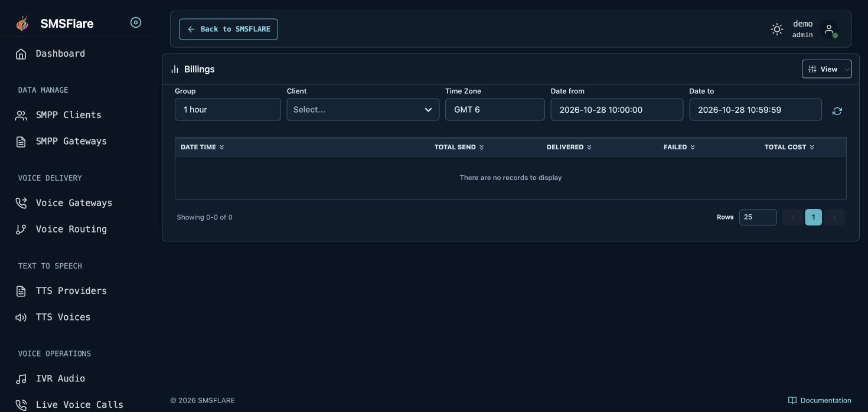Sort by the Date Time column
Image resolution: width=868 pixels, height=412 pixels.
(203, 147)
